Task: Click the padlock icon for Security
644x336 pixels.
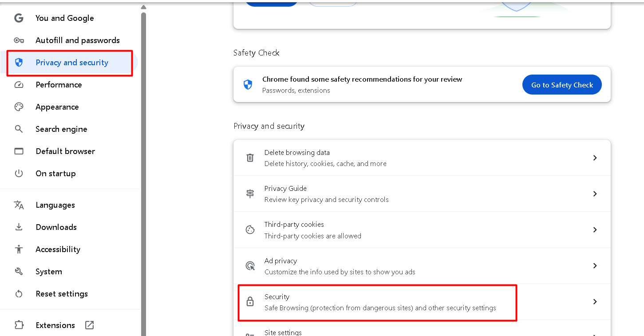Action: 250,302
